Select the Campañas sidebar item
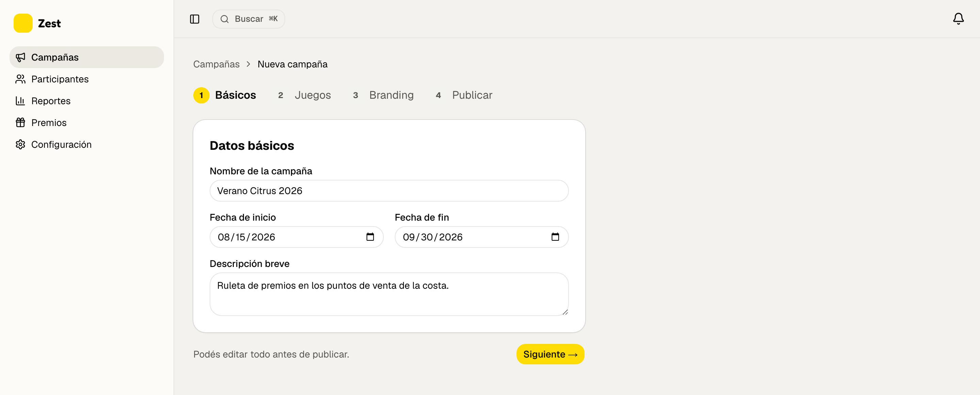 (87, 58)
